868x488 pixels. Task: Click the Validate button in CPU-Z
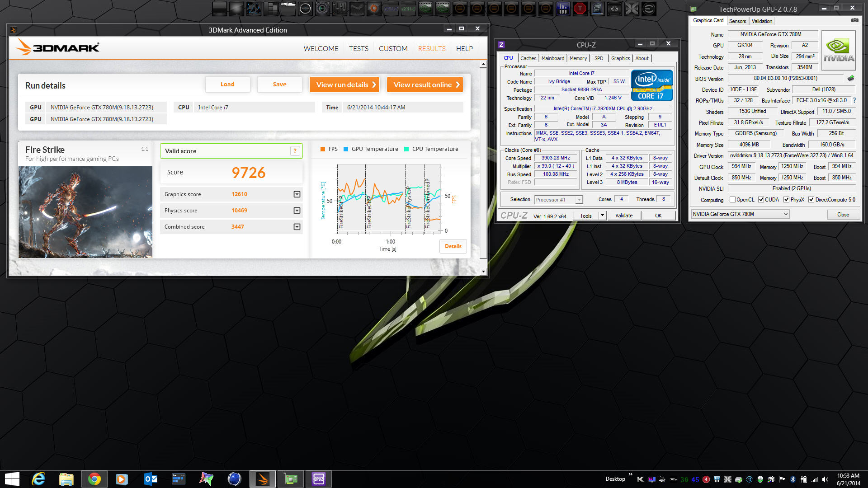click(624, 216)
